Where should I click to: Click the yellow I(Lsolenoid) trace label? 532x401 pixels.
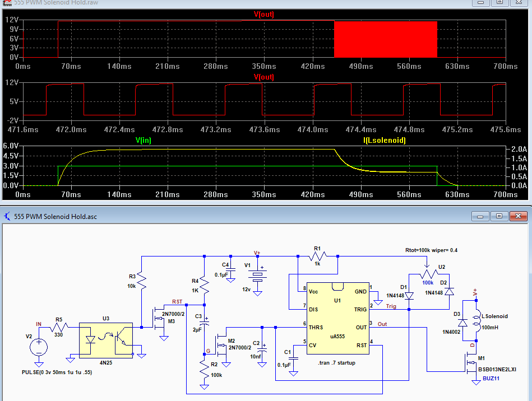click(385, 140)
